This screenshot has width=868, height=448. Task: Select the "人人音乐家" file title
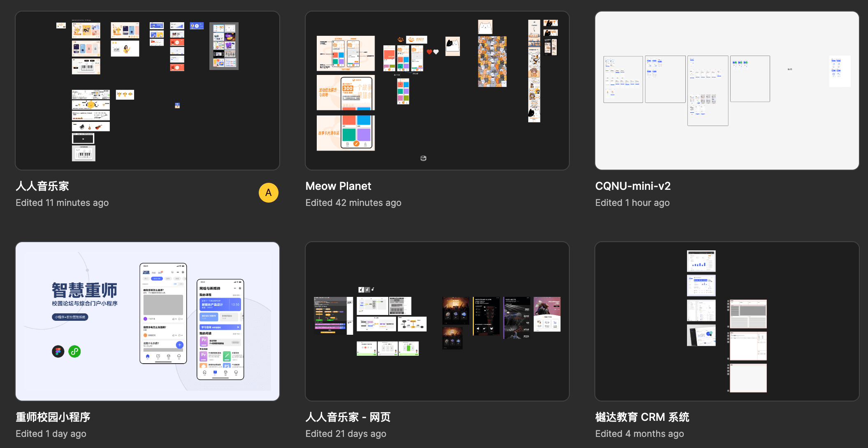tap(42, 186)
